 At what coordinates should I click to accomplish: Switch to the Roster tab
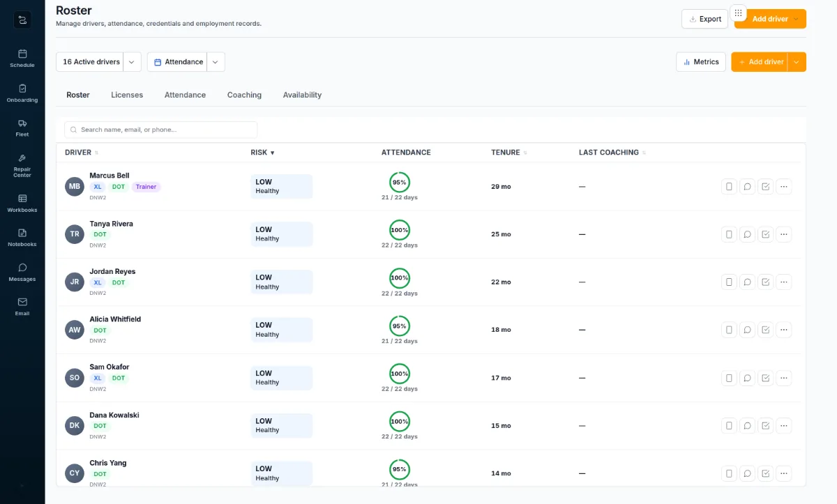[78, 95]
